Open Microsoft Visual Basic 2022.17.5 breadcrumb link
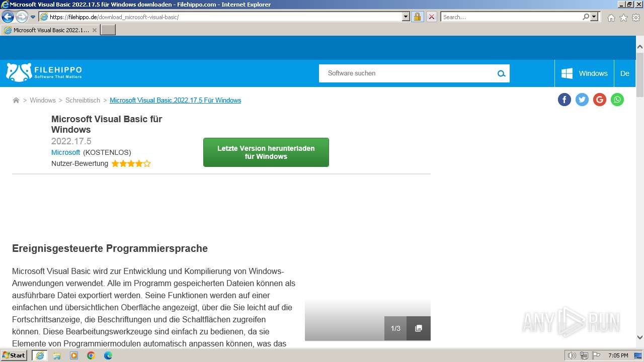Screen dimensions: 644x362 coord(175,101)
